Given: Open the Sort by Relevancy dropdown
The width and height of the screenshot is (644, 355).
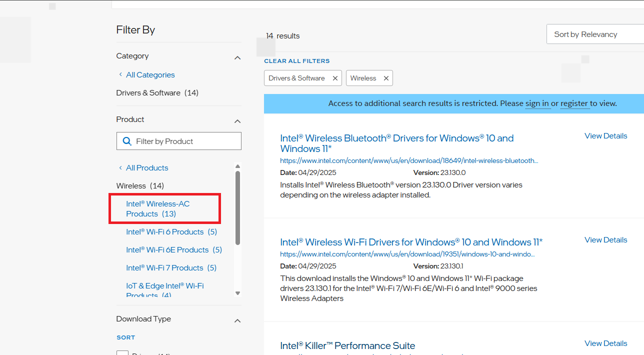Looking at the screenshot, I should [x=595, y=34].
